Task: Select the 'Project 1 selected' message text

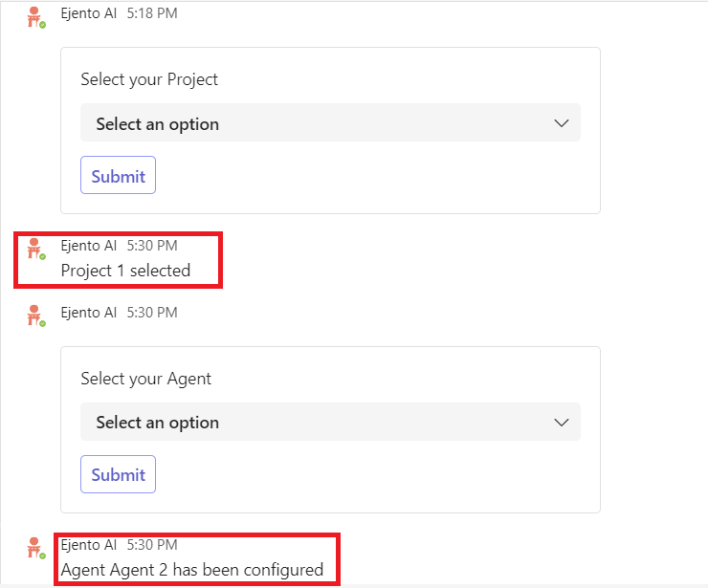Action: (x=125, y=271)
